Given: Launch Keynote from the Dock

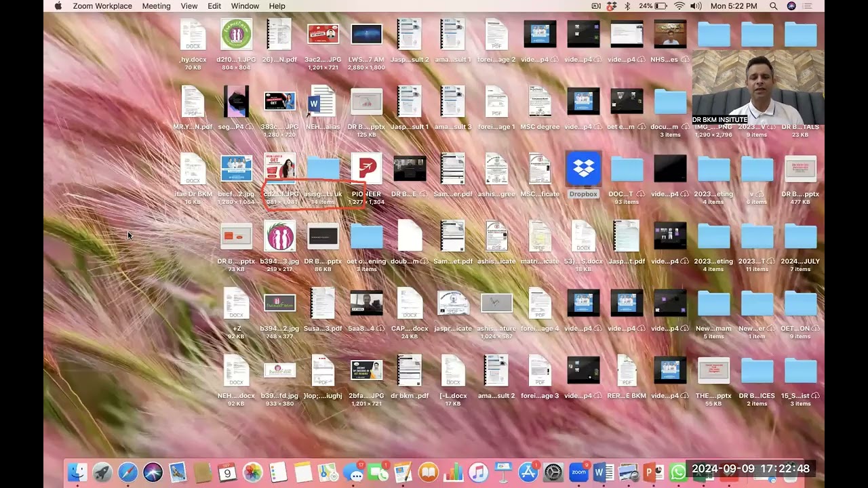Looking at the screenshot, I should 503,472.
